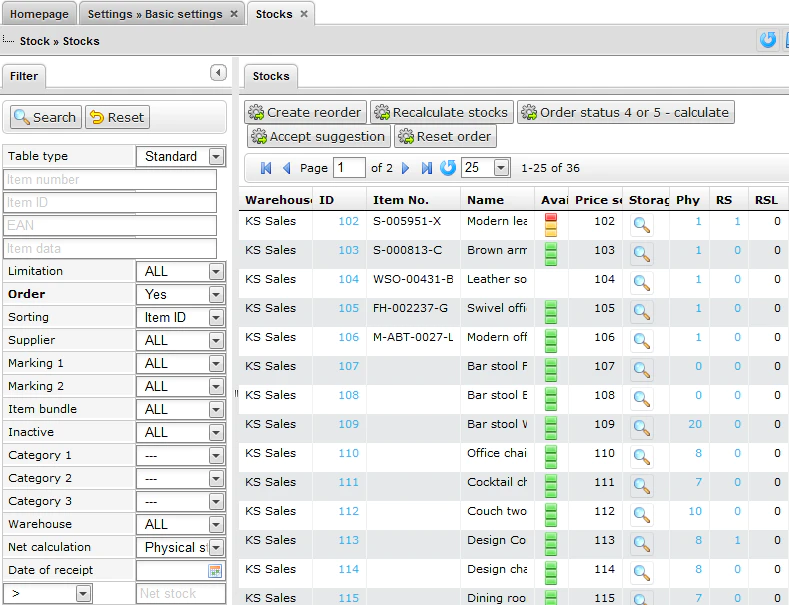Image resolution: width=789 pixels, height=605 pixels.
Task: Collapse the Filter panel with arrow
Action: (x=218, y=73)
